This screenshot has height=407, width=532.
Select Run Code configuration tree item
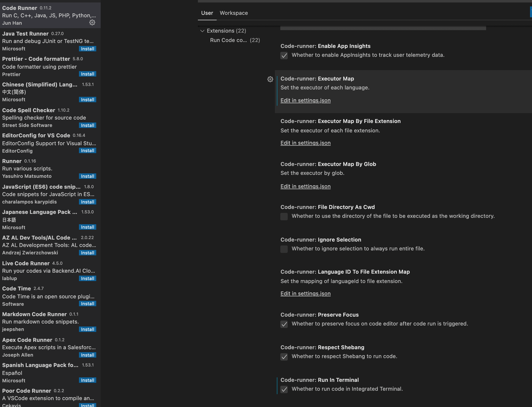click(x=235, y=40)
